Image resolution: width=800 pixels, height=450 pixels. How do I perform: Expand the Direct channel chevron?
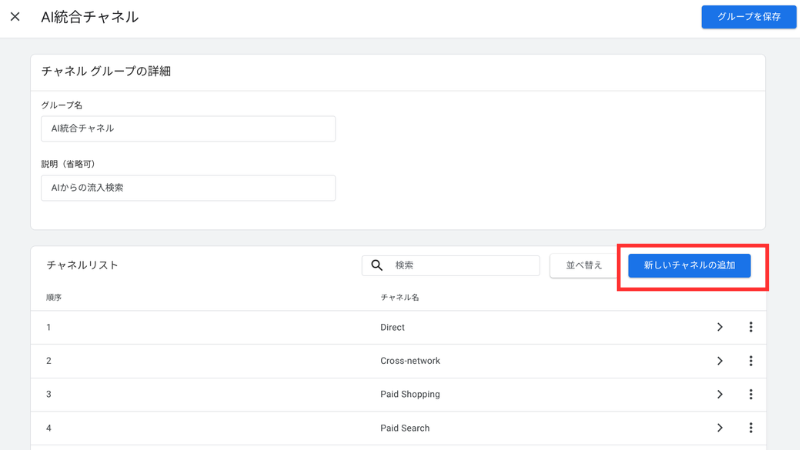tap(719, 327)
